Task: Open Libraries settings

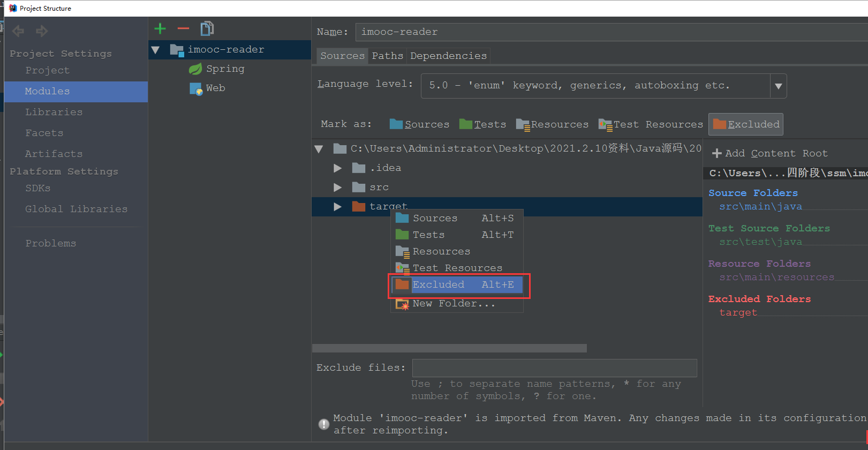Action: (54, 112)
